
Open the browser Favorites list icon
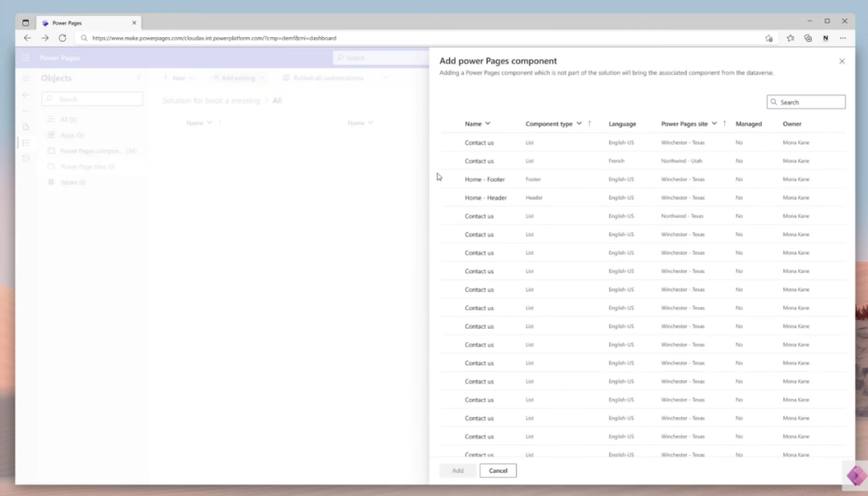point(790,39)
